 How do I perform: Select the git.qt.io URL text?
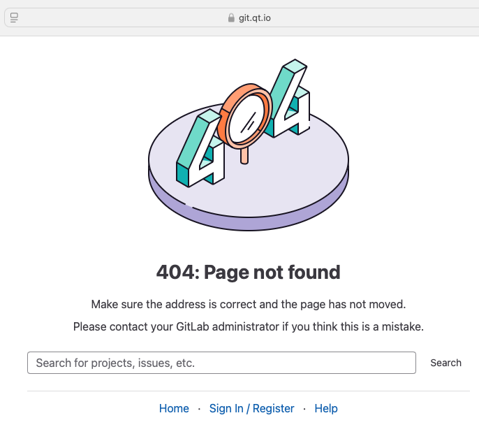pyautogui.click(x=255, y=18)
